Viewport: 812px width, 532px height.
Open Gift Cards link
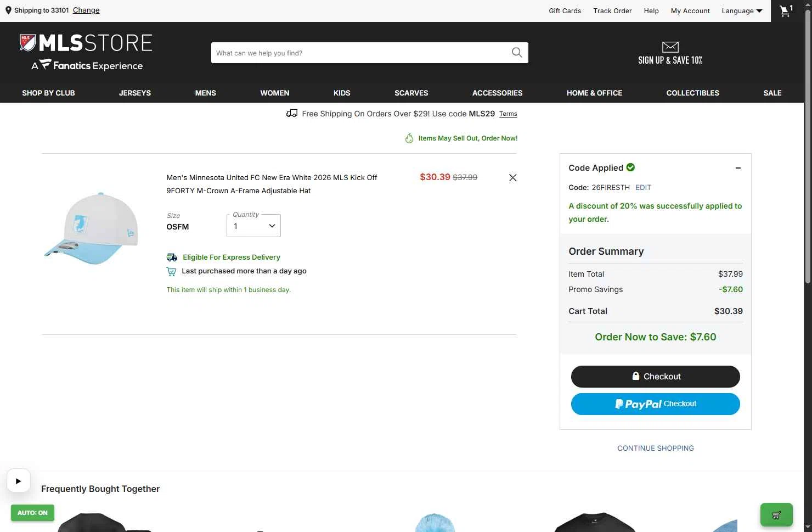pos(565,10)
